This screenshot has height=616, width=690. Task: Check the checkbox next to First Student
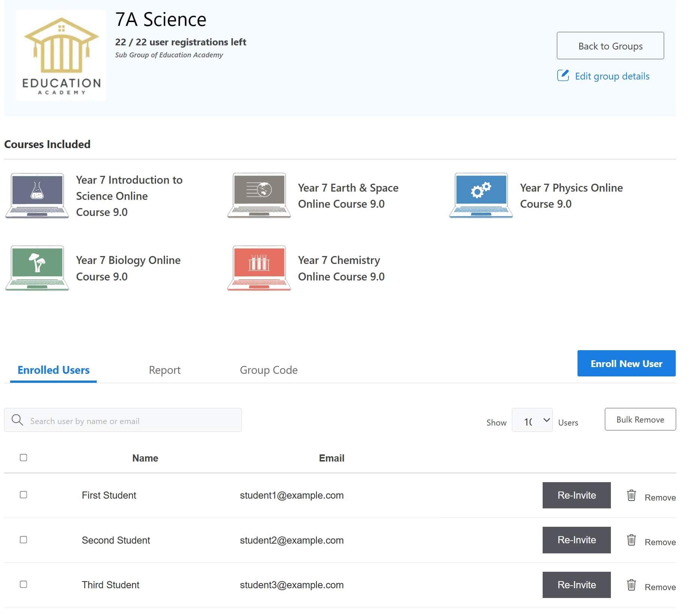coord(23,495)
